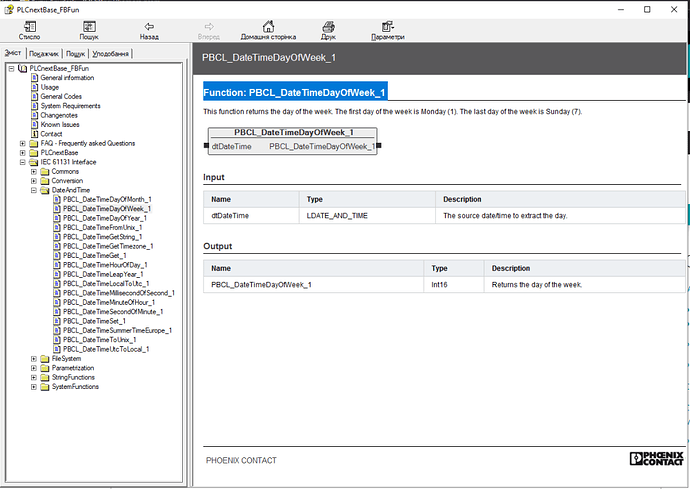690x489 pixels.
Task: Click the LDATE_AND_TIME type cell
Action: click(367, 216)
